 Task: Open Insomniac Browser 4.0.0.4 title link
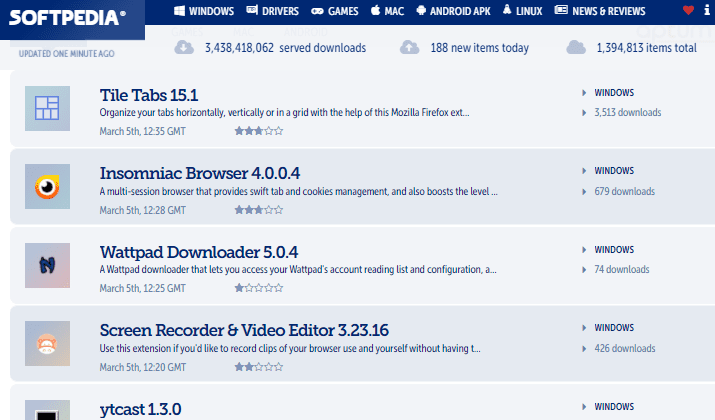tap(200, 173)
